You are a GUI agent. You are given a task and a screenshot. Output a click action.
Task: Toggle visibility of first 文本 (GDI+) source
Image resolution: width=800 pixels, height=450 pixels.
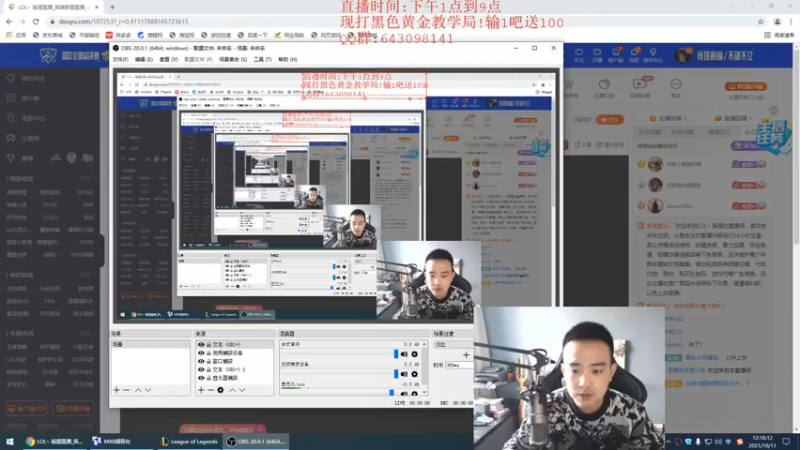201,344
